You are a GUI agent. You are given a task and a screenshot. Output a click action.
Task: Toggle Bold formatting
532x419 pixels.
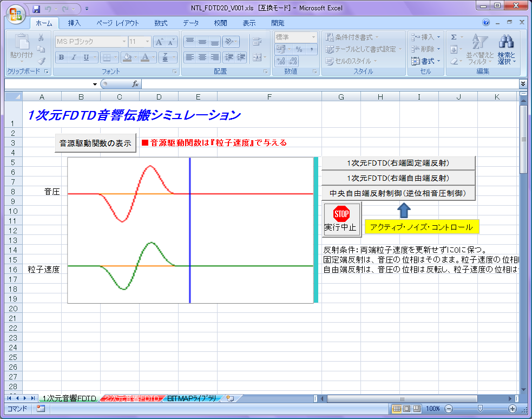(x=61, y=57)
